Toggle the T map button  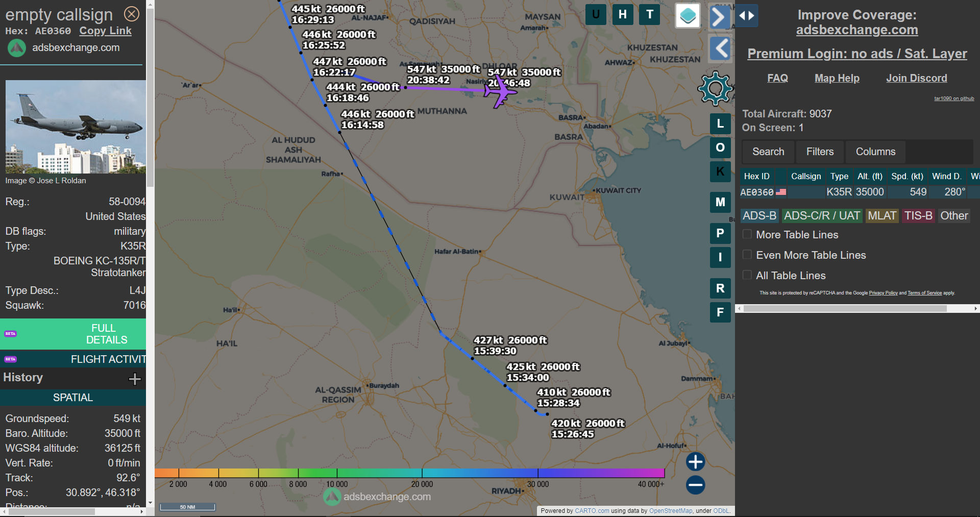pyautogui.click(x=650, y=14)
